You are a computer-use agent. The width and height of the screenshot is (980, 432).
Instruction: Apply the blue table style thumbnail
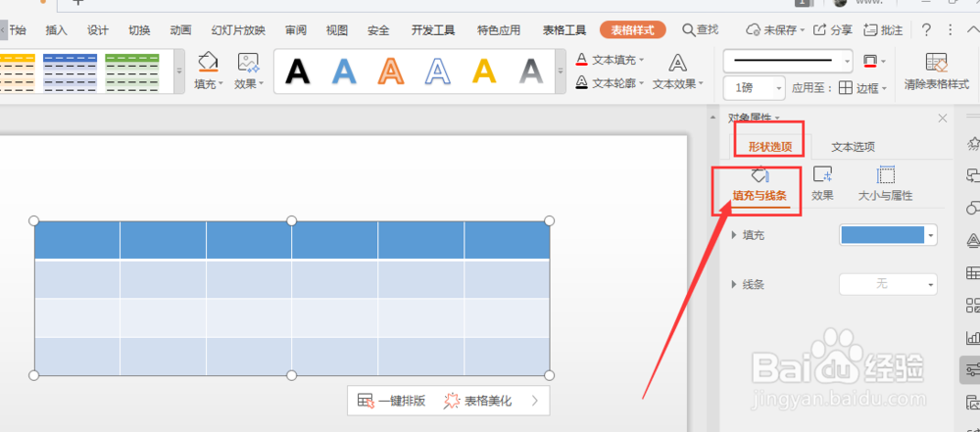tap(70, 72)
